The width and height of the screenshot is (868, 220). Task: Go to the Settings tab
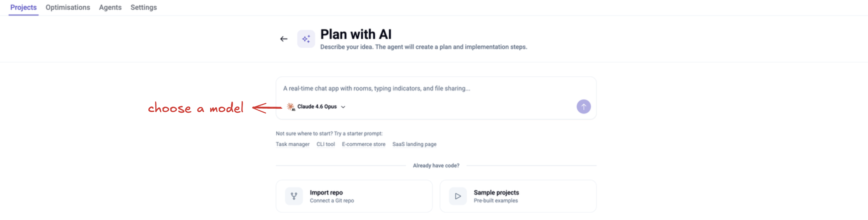click(x=143, y=7)
